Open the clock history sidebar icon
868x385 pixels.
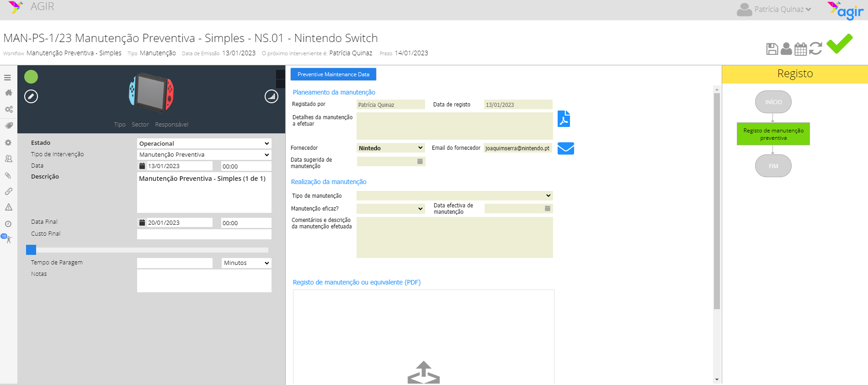click(x=8, y=224)
